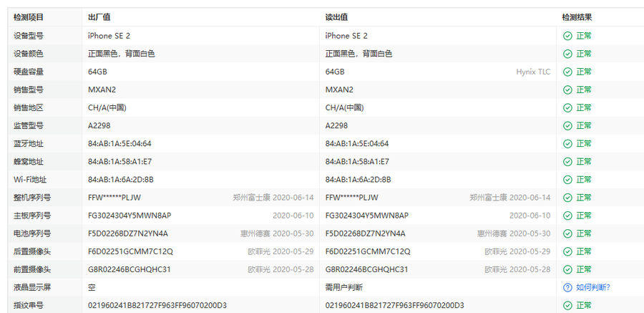Select the 设备颜色 row label

(29, 54)
